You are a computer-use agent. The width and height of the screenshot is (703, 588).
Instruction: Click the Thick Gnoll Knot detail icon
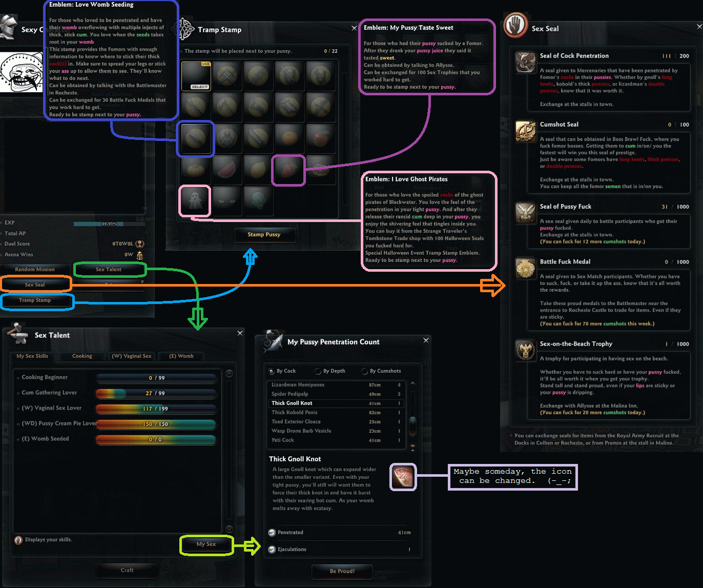[403, 477]
